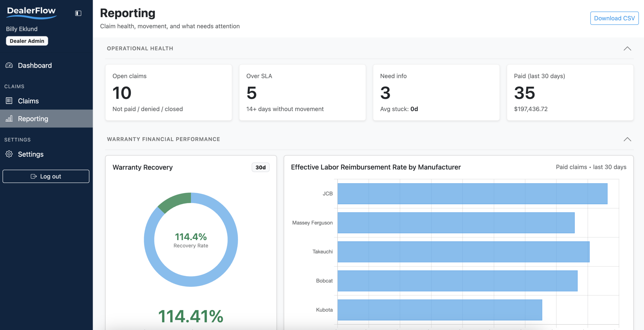Click the DealerFlow logo
Screen dimensions: 644x330
click(x=31, y=13)
